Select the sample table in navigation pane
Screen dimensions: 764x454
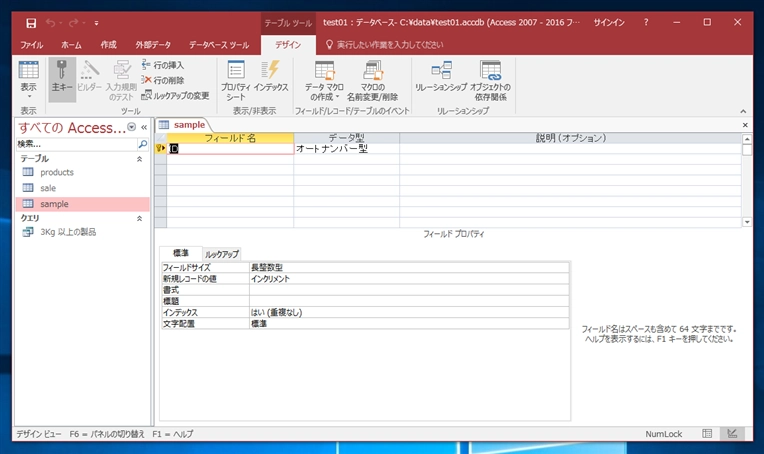tap(82, 204)
